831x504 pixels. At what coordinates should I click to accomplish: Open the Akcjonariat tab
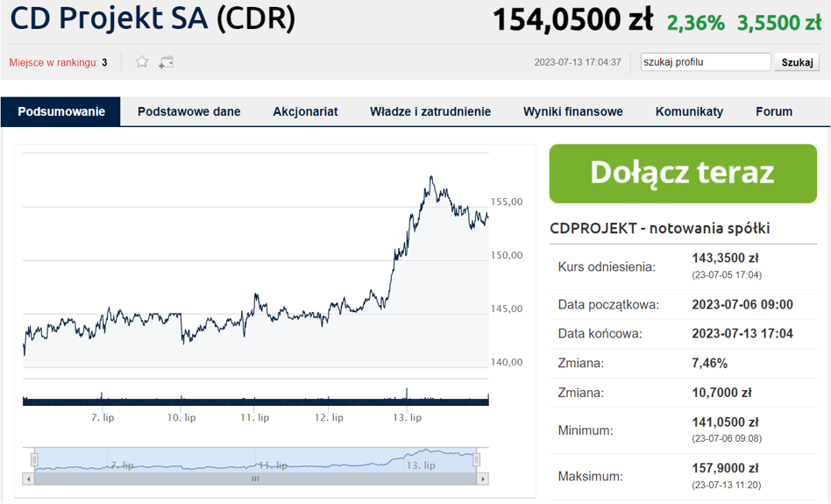click(x=305, y=112)
